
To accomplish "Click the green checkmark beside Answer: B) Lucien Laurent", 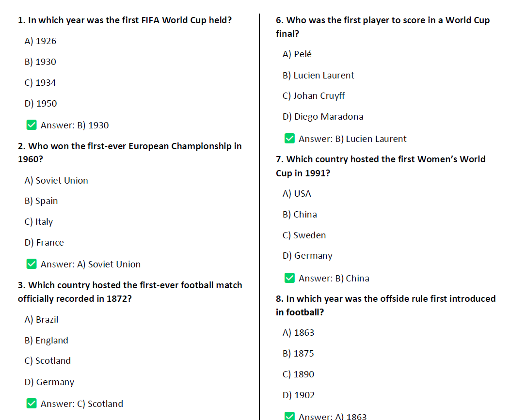I will pyautogui.click(x=289, y=139).
